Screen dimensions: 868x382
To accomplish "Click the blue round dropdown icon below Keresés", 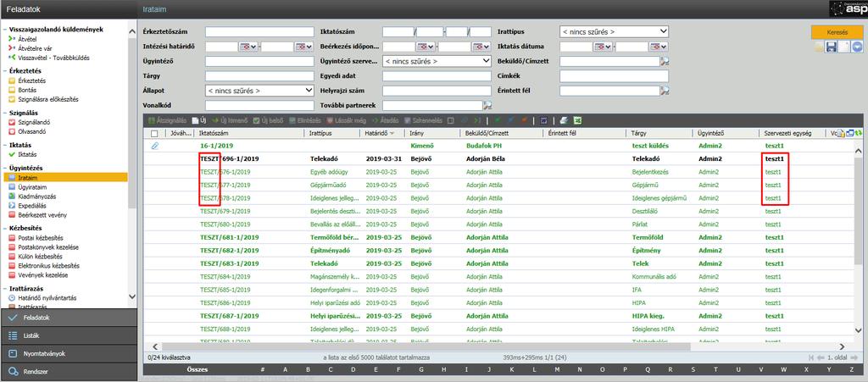I will click(x=857, y=47).
